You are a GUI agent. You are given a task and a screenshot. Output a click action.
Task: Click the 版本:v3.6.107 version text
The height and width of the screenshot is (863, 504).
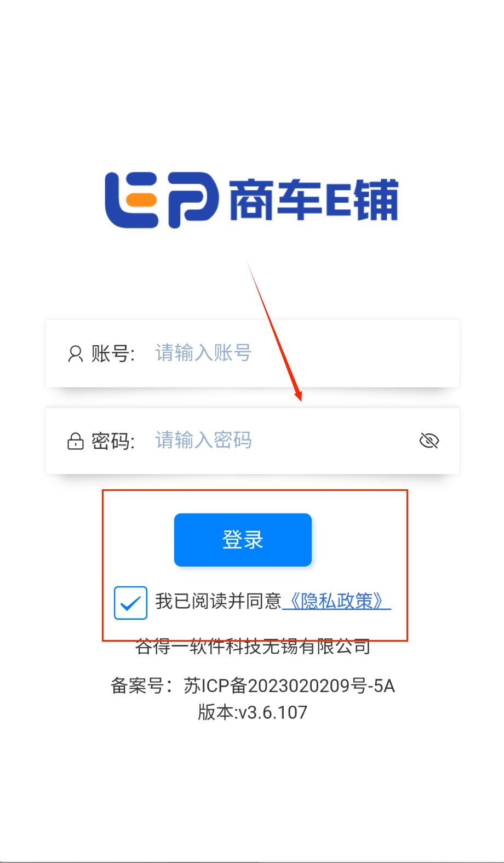[x=253, y=712]
